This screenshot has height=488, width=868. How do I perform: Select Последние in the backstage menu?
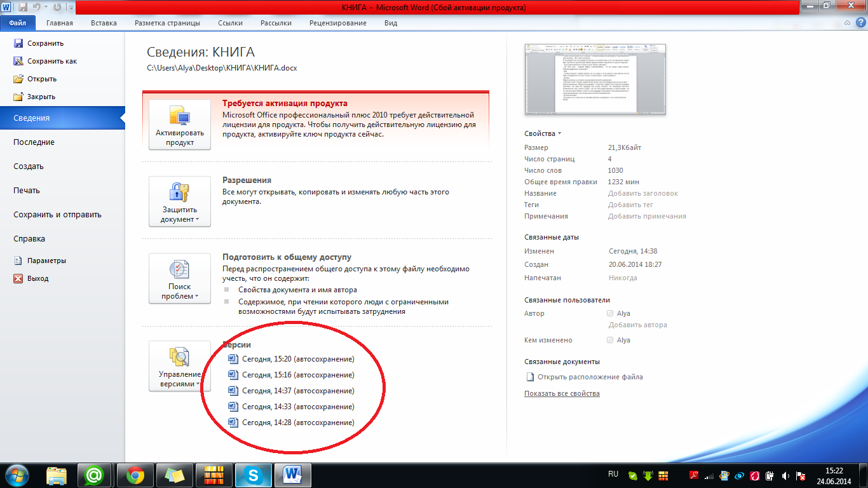click(x=62, y=142)
